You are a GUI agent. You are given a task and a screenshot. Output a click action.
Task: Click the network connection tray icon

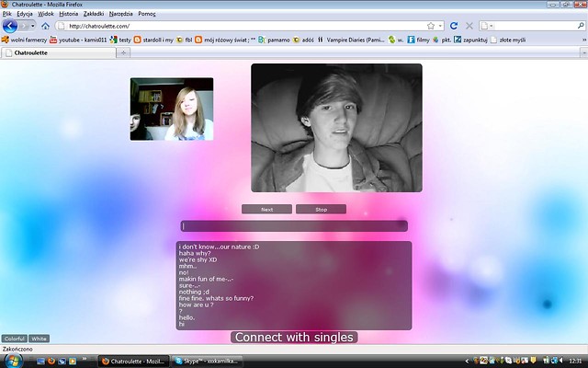[554, 361]
